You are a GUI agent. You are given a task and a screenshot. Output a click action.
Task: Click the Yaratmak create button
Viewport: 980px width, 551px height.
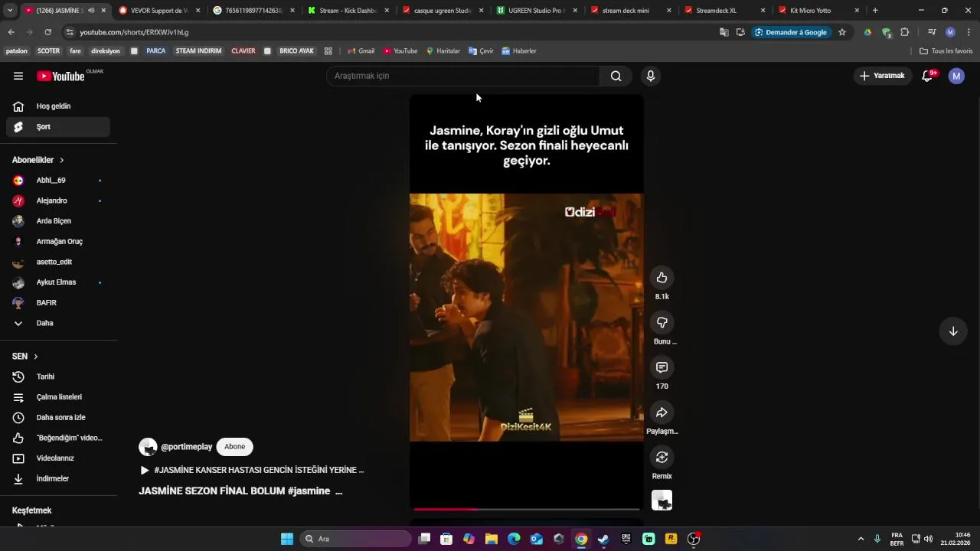coord(882,76)
